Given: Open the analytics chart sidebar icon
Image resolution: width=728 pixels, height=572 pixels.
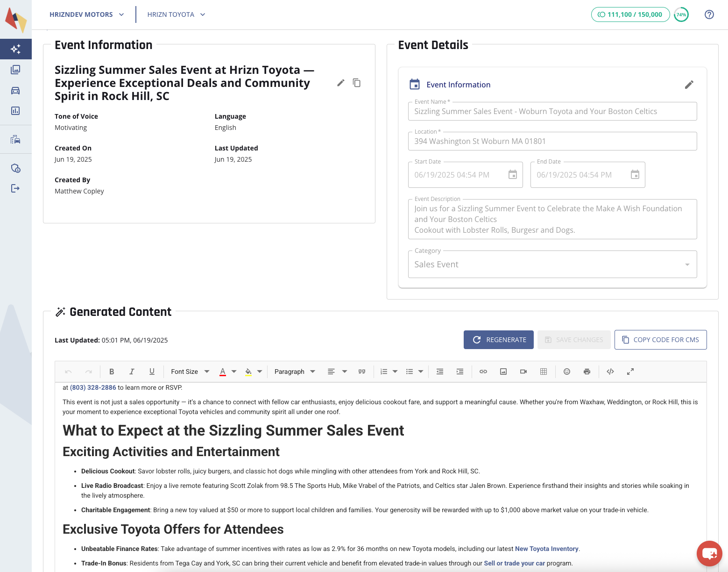Looking at the screenshot, I should tap(15, 111).
